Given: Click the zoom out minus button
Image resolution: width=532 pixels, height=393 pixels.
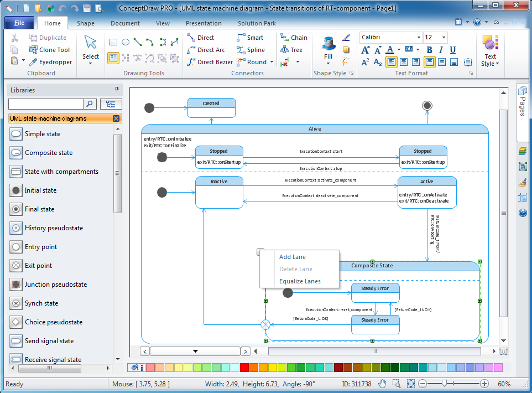Looking at the screenshot, I should (423, 384).
